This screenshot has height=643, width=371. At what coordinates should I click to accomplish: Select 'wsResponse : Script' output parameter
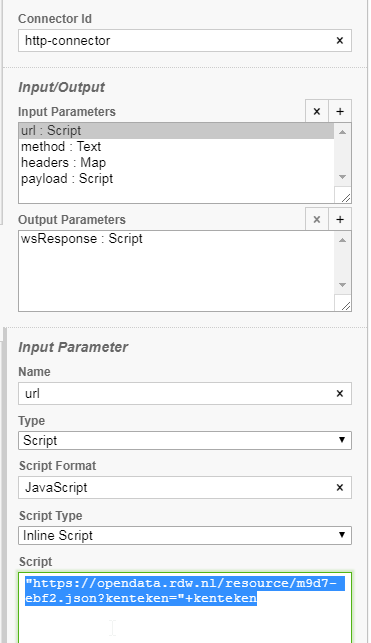coord(177,239)
